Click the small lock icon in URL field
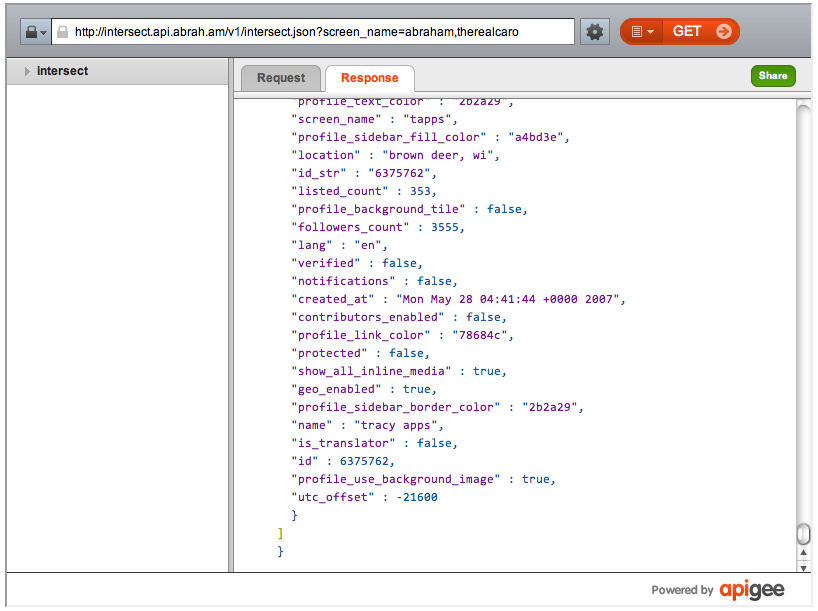The width and height of the screenshot is (818, 611). pyautogui.click(x=63, y=32)
